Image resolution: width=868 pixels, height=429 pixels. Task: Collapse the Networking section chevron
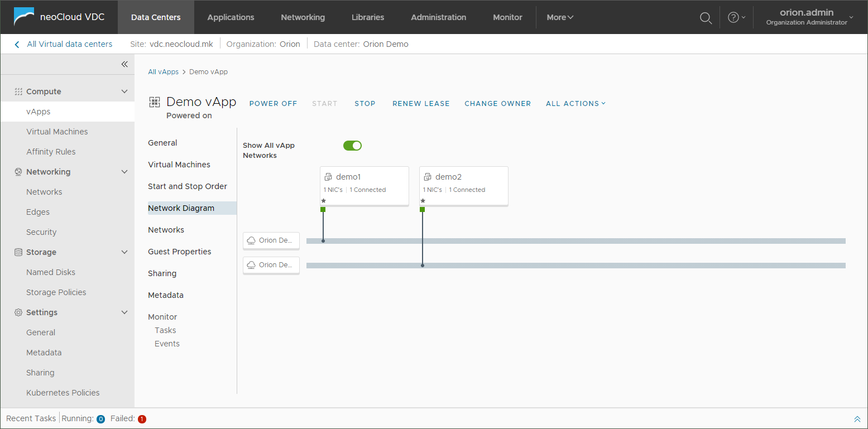[x=124, y=172]
